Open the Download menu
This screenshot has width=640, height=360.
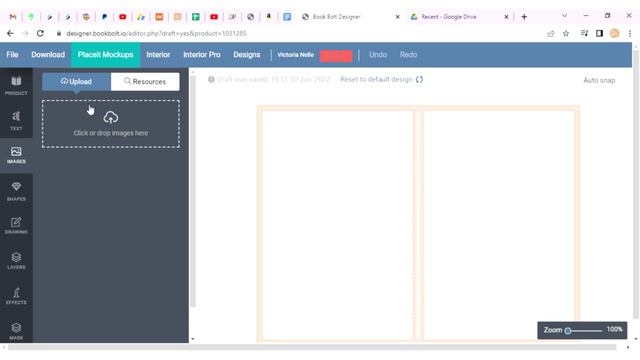point(48,55)
